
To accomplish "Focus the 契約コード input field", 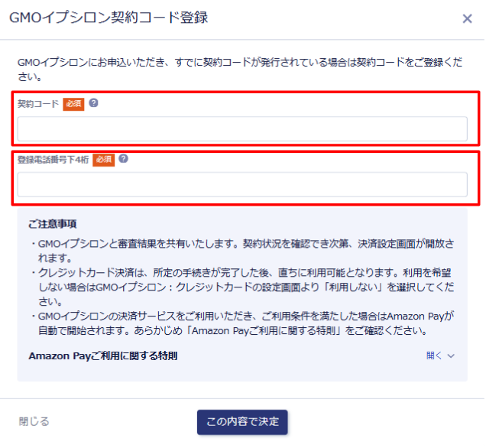I will click(x=242, y=129).
